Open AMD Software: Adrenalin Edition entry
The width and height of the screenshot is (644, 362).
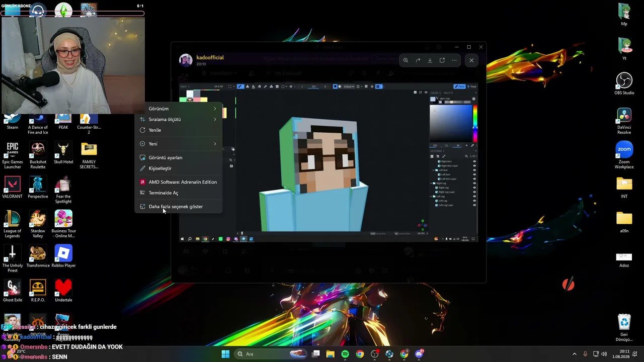(x=179, y=182)
